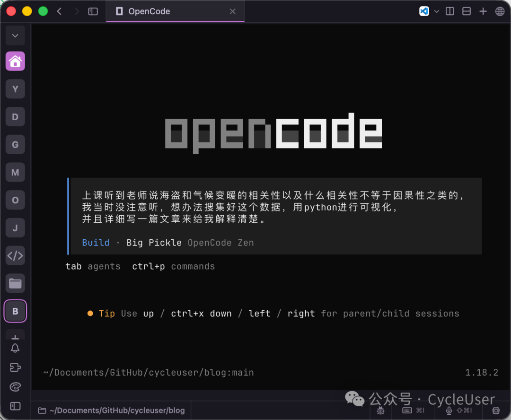Select the J workspace in sidebar
Viewport: 511px width, 420px height.
click(x=15, y=228)
